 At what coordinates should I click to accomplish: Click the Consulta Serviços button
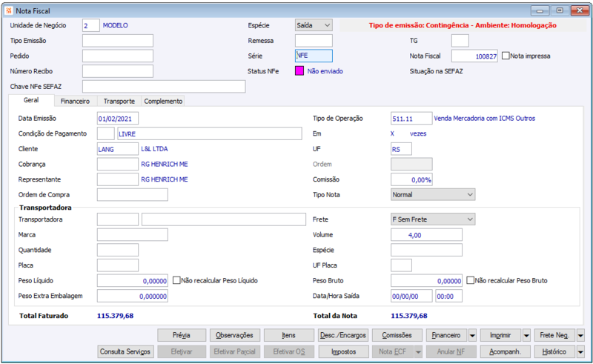pos(125,352)
